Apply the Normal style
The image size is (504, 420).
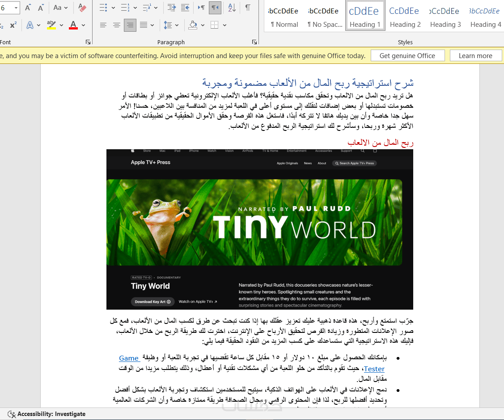(284, 16)
